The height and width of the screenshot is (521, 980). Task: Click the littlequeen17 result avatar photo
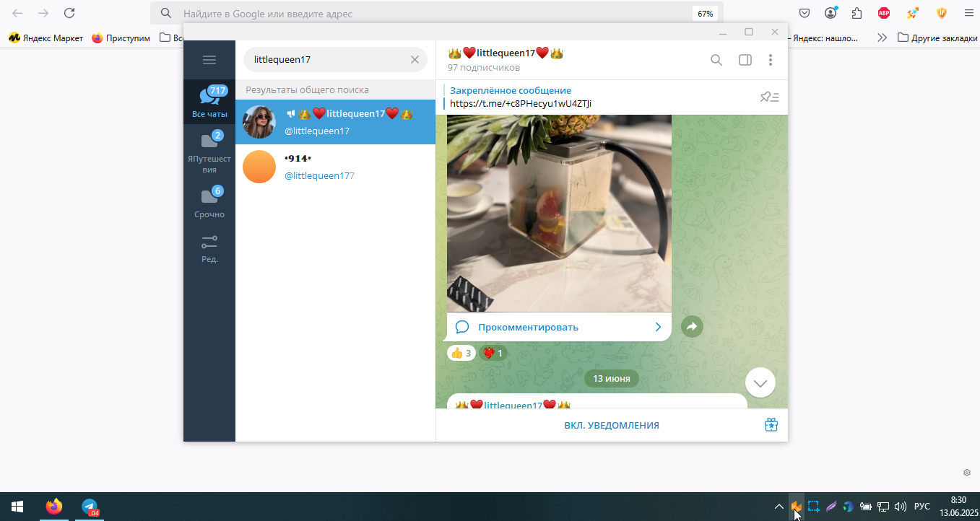point(259,122)
